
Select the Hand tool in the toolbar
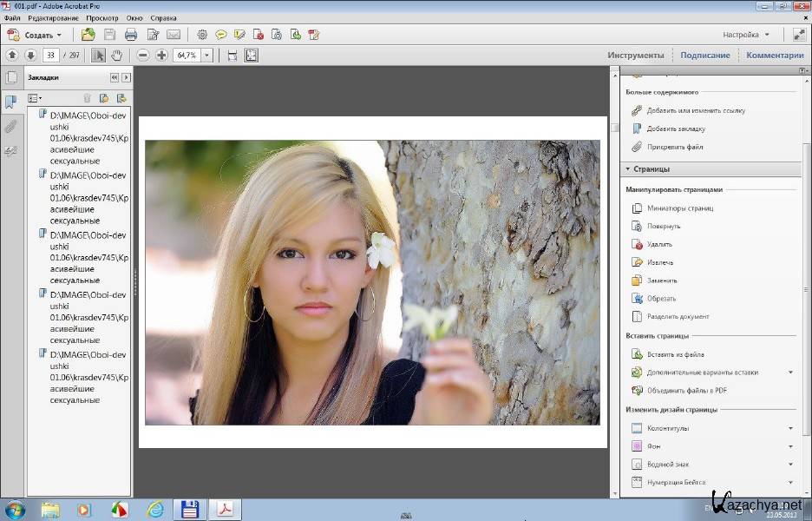coord(117,55)
